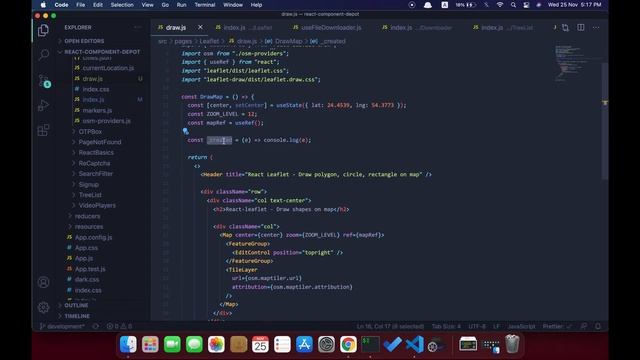
Task: Click the UTF-8 encoding indicator
Action: (477, 326)
